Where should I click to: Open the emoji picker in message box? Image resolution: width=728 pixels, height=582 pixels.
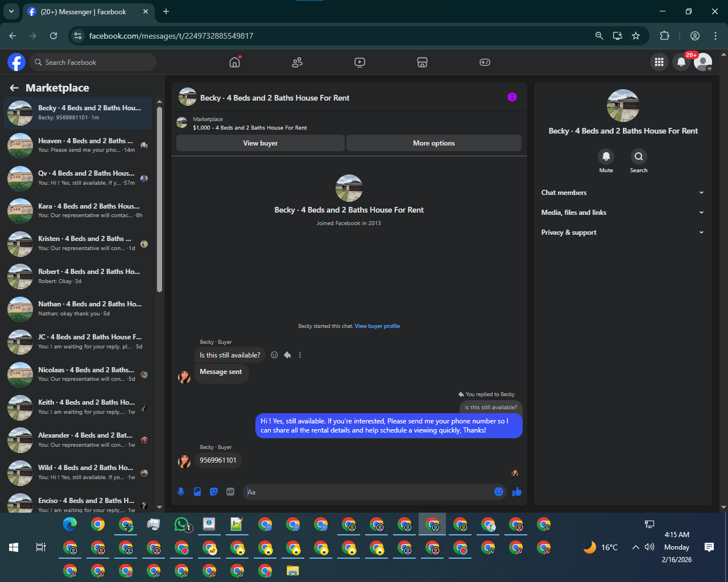(x=499, y=492)
